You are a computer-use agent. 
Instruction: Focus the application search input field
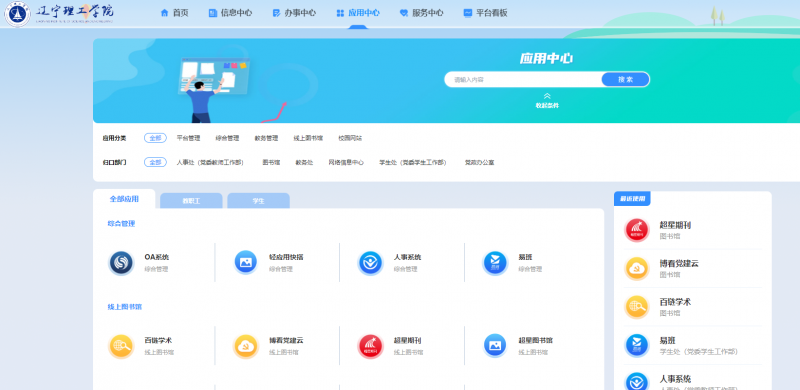523,79
